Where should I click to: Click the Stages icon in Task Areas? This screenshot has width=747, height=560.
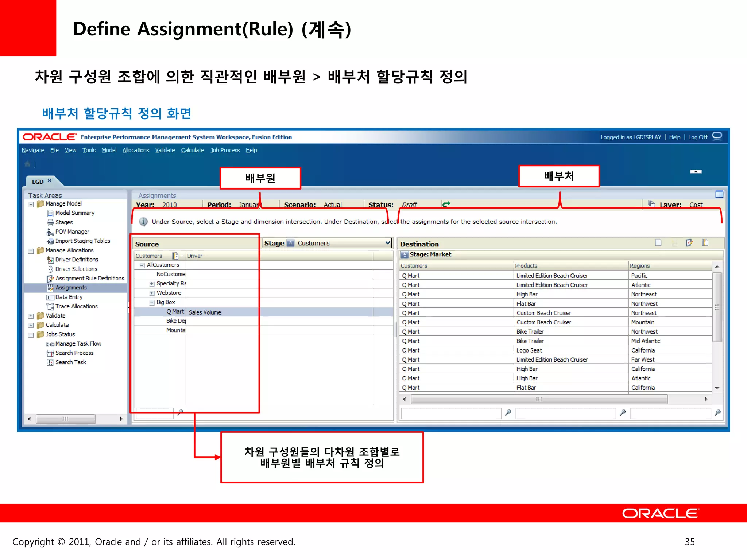(x=50, y=222)
